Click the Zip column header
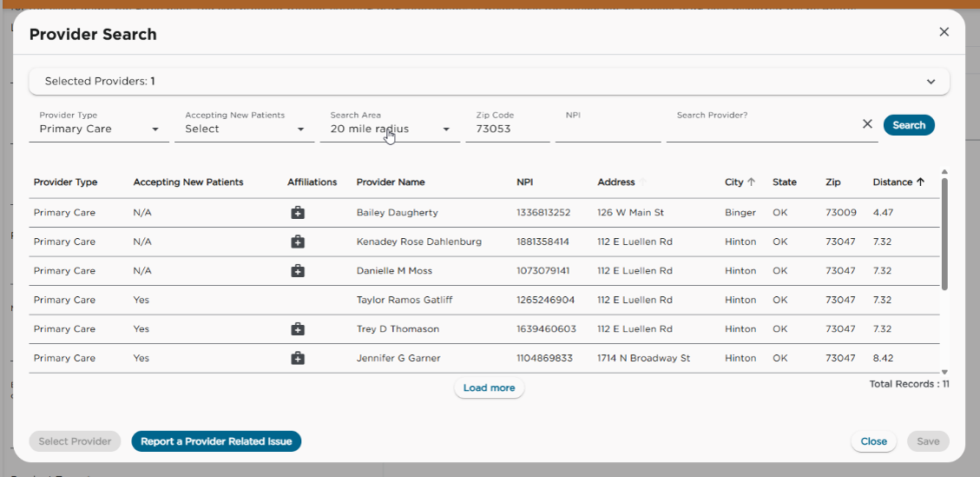The height and width of the screenshot is (477, 980). pos(833,182)
